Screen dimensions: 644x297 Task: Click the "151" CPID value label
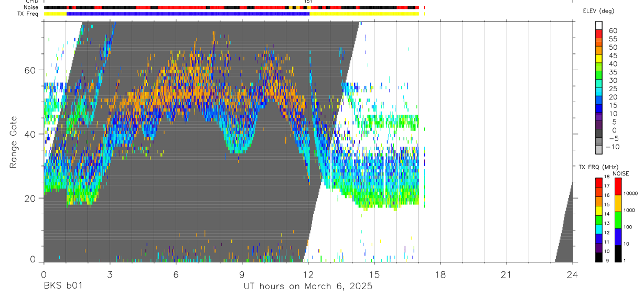tap(308, 2)
